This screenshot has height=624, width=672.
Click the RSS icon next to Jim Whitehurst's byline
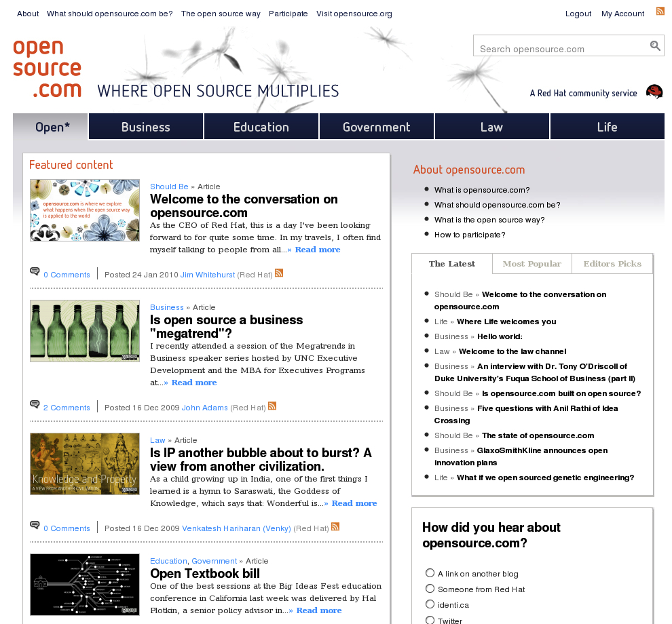(x=279, y=273)
